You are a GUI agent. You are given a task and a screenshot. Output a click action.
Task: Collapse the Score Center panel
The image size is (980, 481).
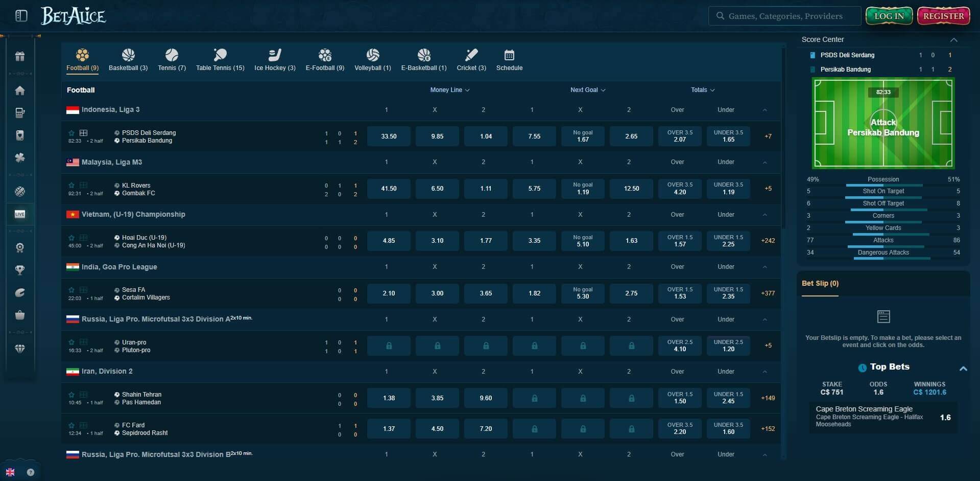953,39
